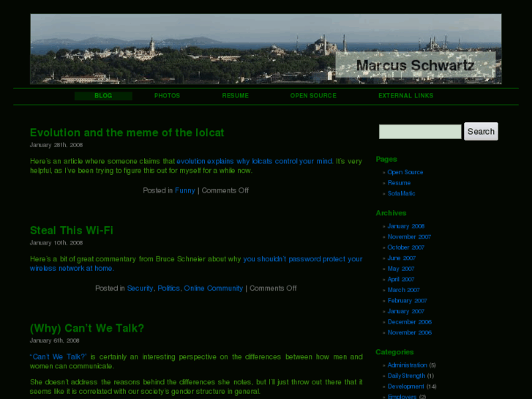
Task: Open the BLOG navigation tab
Action: pyautogui.click(x=103, y=96)
